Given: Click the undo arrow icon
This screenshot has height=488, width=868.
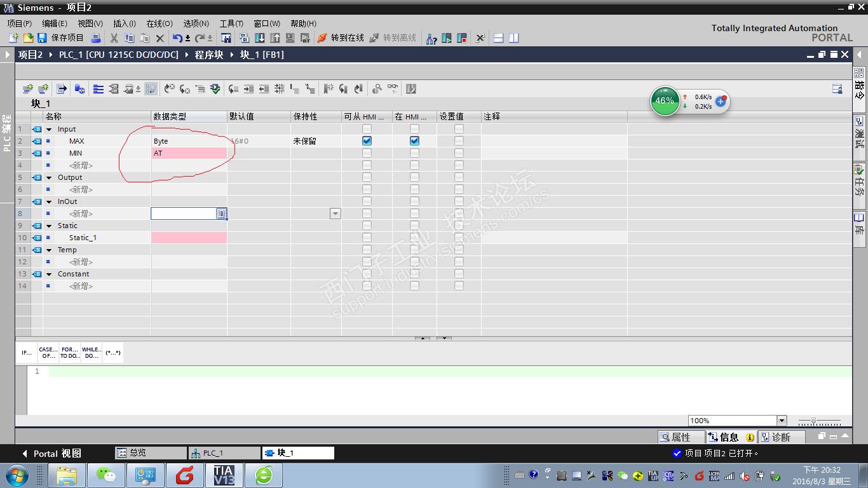Looking at the screenshot, I should (x=178, y=38).
